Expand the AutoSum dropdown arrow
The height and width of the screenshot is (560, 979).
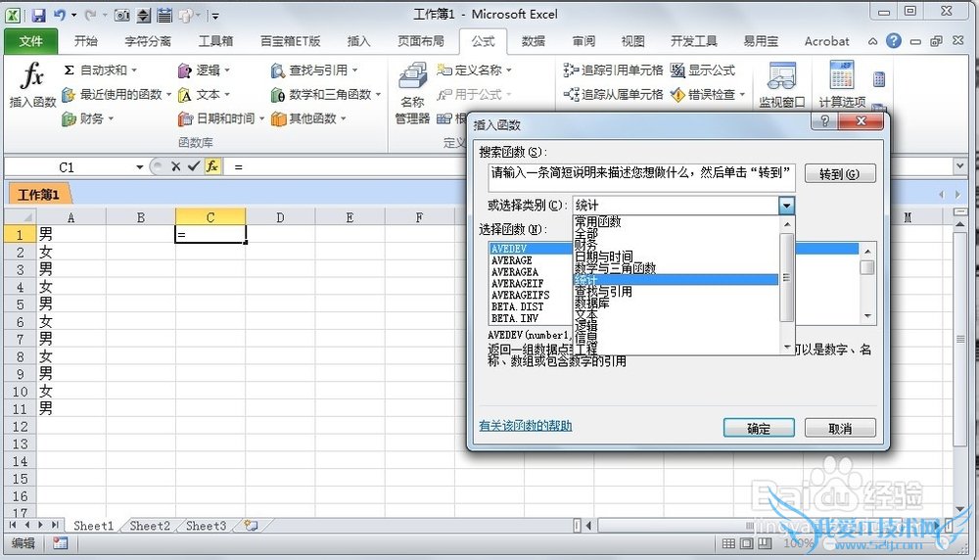click(133, 70)
